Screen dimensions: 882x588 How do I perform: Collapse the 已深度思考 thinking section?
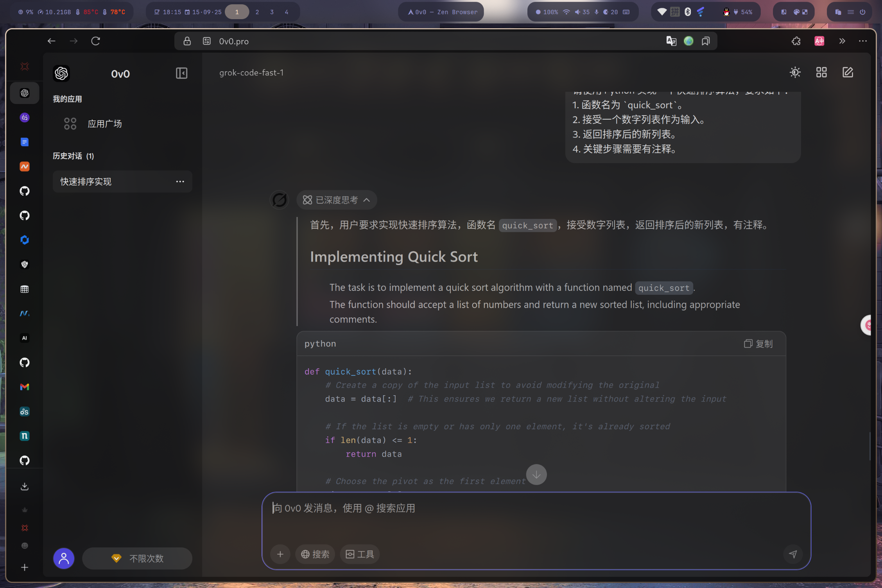tap(337, 200)
